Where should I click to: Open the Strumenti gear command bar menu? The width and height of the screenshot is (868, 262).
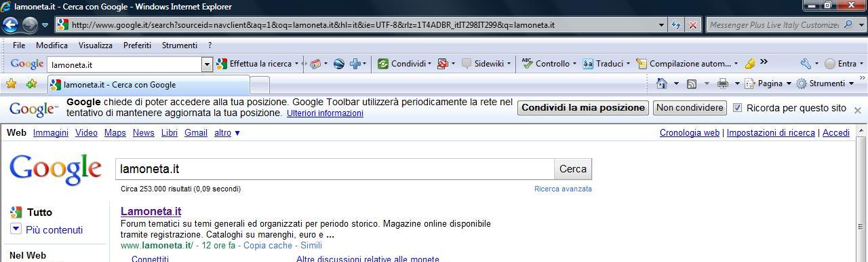pos(825,83)
